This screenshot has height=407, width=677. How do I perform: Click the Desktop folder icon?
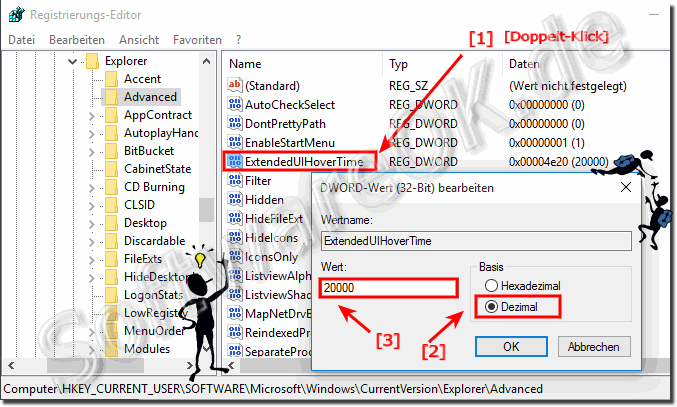[x=111, y=223]
